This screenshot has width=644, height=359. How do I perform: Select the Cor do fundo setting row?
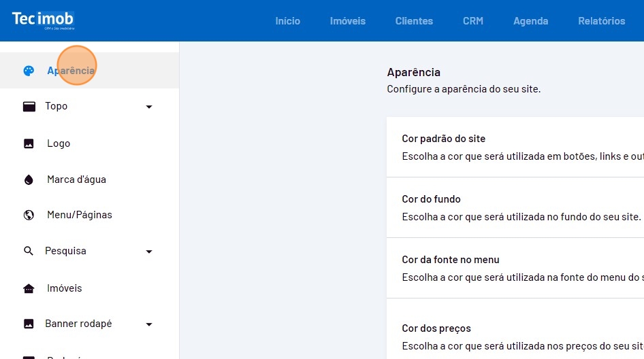click(515, 207)
